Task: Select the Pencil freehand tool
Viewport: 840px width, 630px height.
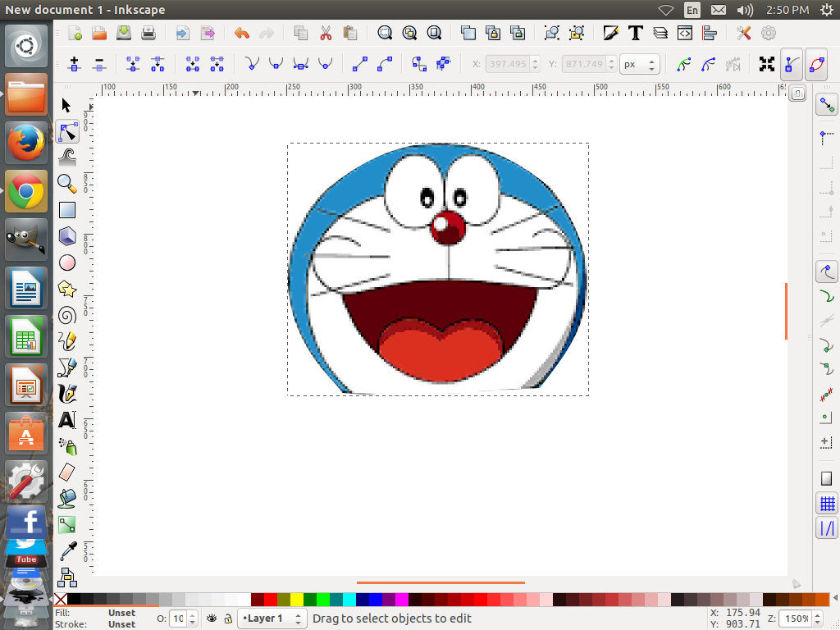Action: tap(67, 341)
